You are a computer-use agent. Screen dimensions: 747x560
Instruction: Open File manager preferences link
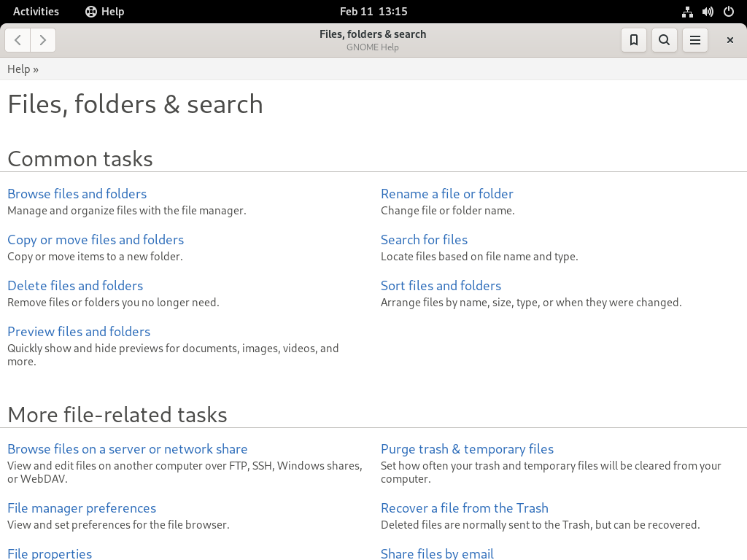pos(82,508)
